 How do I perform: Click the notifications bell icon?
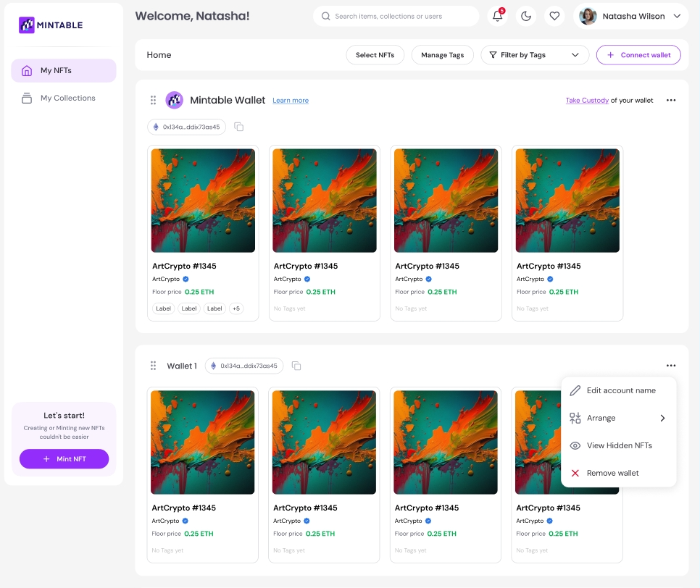tap(497, 16)
